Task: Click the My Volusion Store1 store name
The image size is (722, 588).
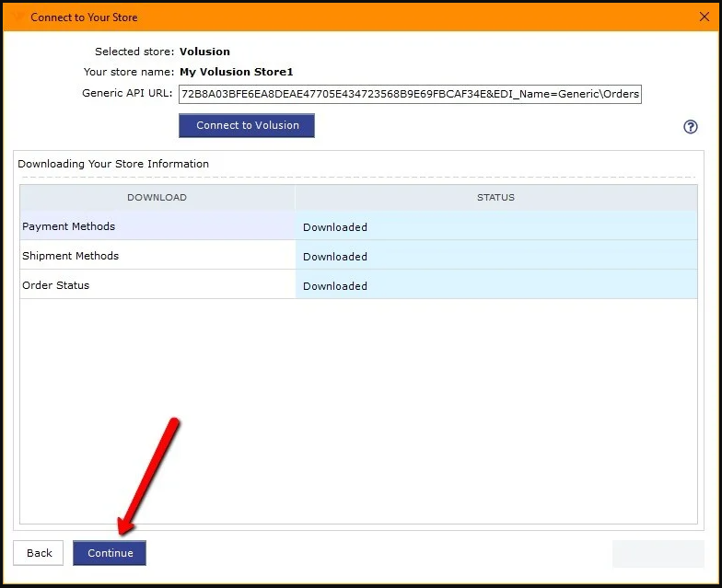Action: tap(236, 72)
